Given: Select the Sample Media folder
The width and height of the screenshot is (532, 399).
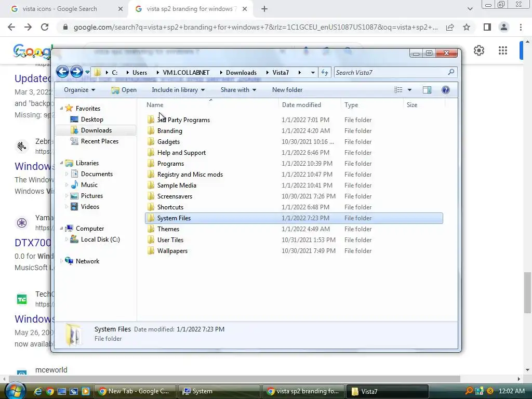Looking at the screenshot, I should pyautogui.click(x=294, y=185).
